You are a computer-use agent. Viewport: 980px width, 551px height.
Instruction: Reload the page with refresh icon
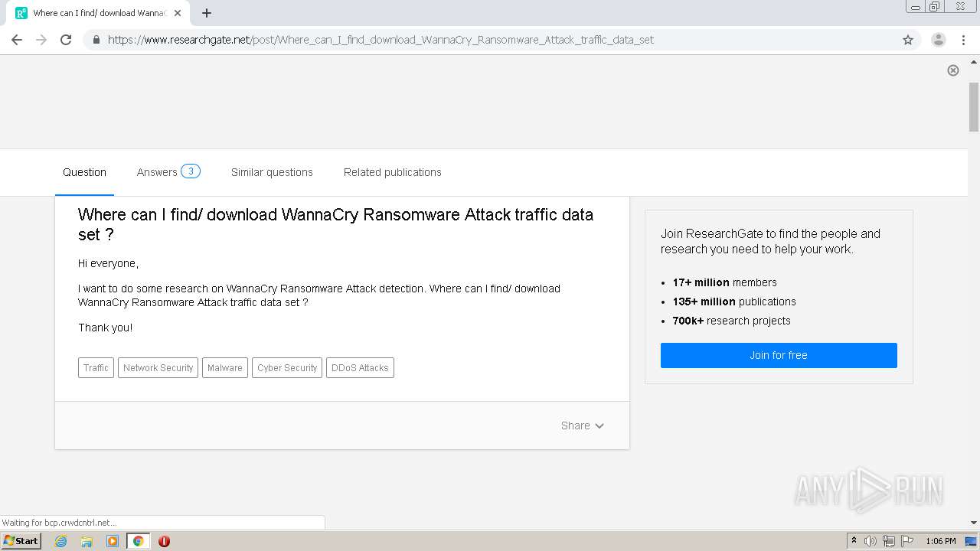pos(66,40)
